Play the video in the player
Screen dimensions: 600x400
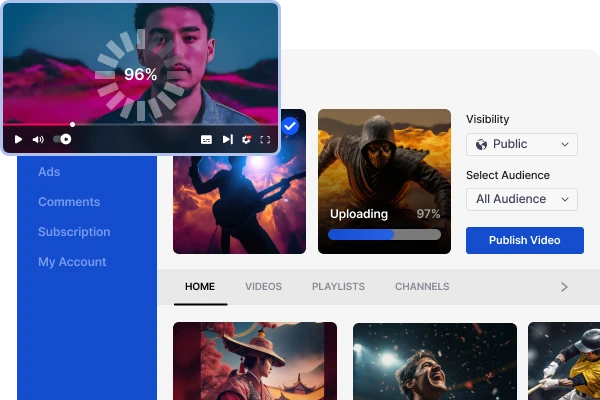point(18,139)
